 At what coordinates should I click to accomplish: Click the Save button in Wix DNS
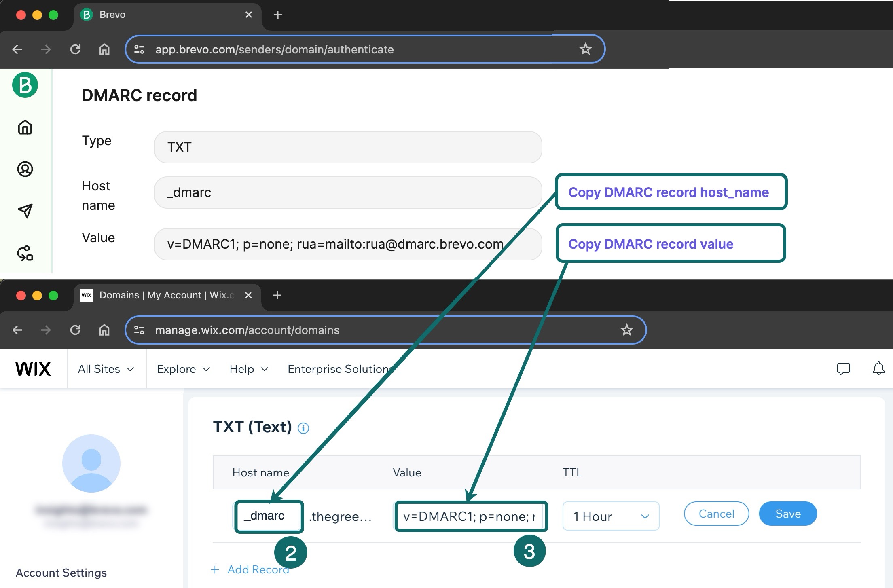[x=788, y=514]
